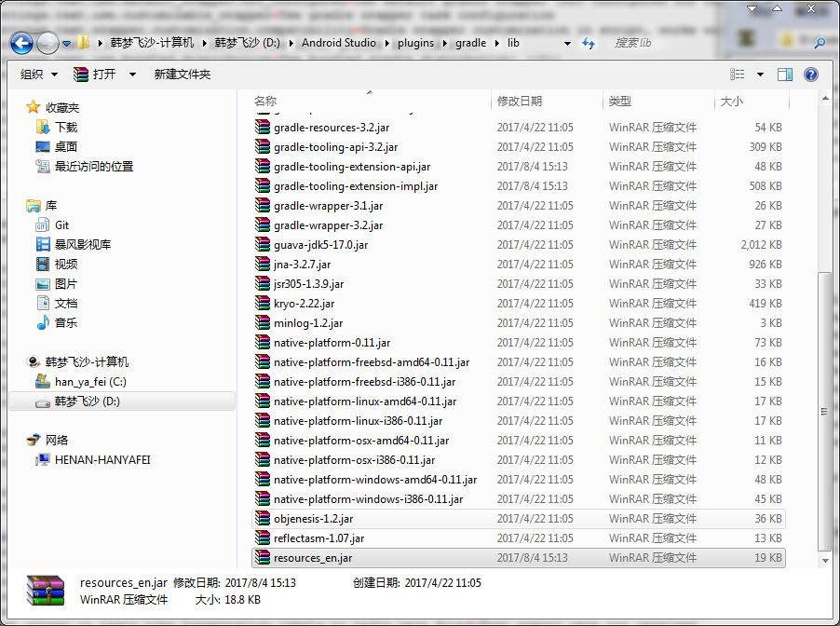Click the icon of reflectasm-1.07.jar

point(263,538)
